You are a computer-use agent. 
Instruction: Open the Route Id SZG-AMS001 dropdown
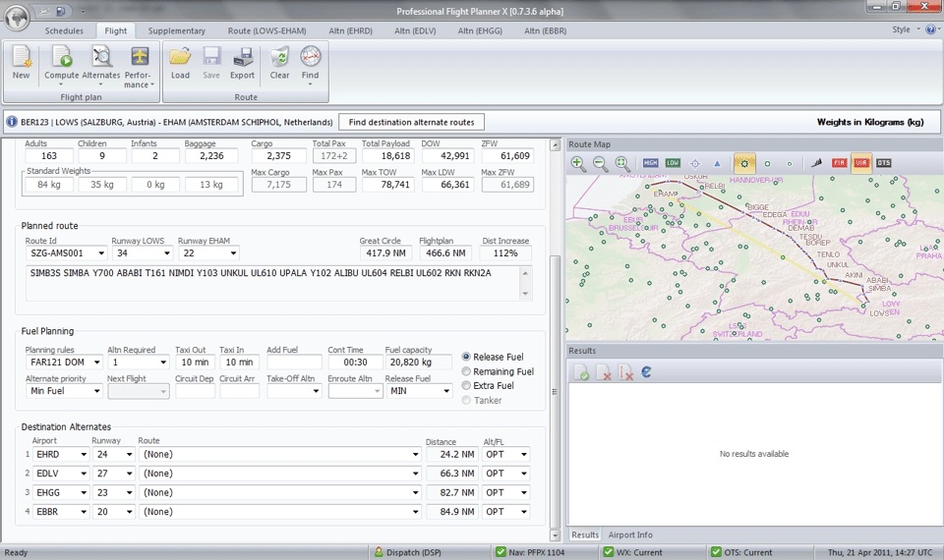101,253
